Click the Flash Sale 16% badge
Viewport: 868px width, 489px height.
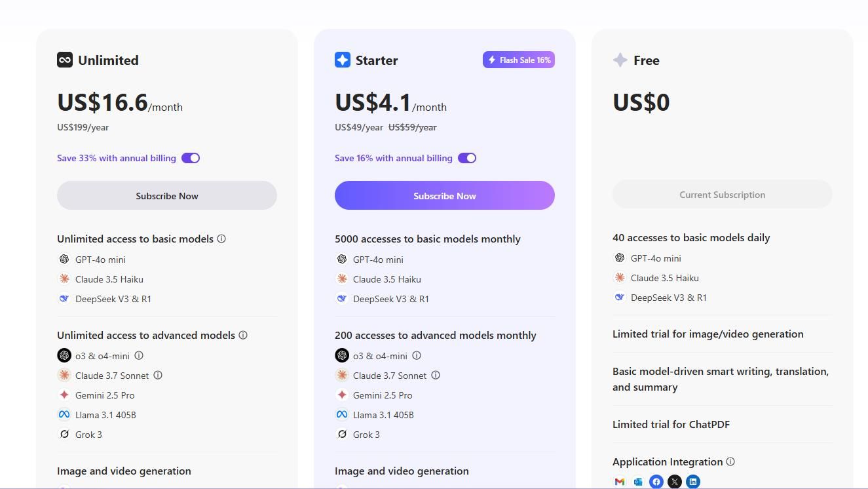(519, 60)
